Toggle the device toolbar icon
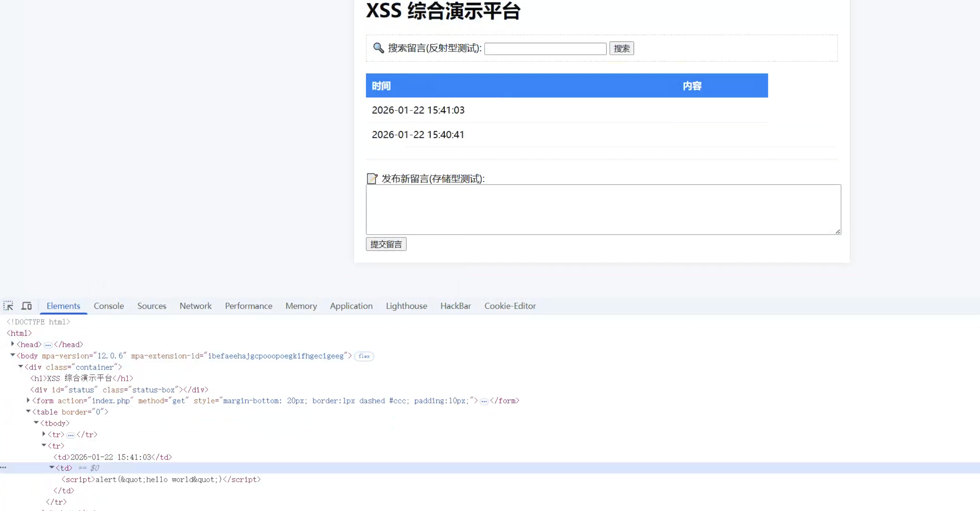 click(x=26, y=306)
